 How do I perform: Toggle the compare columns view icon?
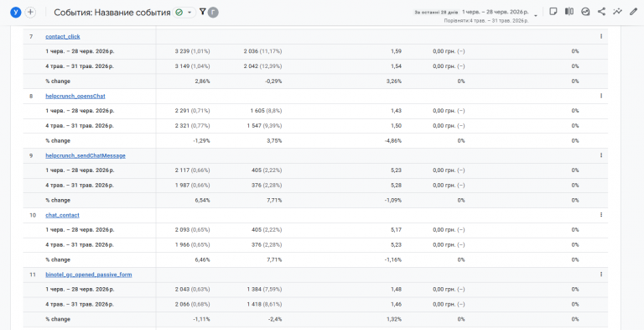click(569, 12)
